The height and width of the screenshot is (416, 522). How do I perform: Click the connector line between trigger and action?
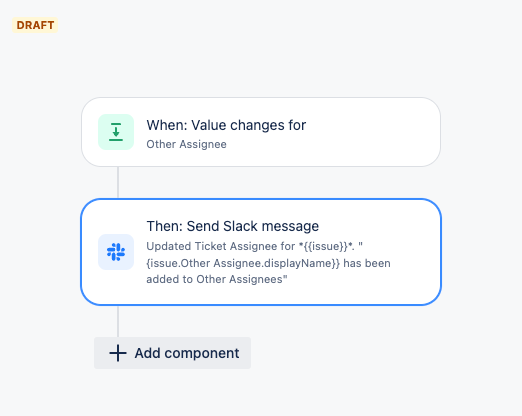click(118, 183)
